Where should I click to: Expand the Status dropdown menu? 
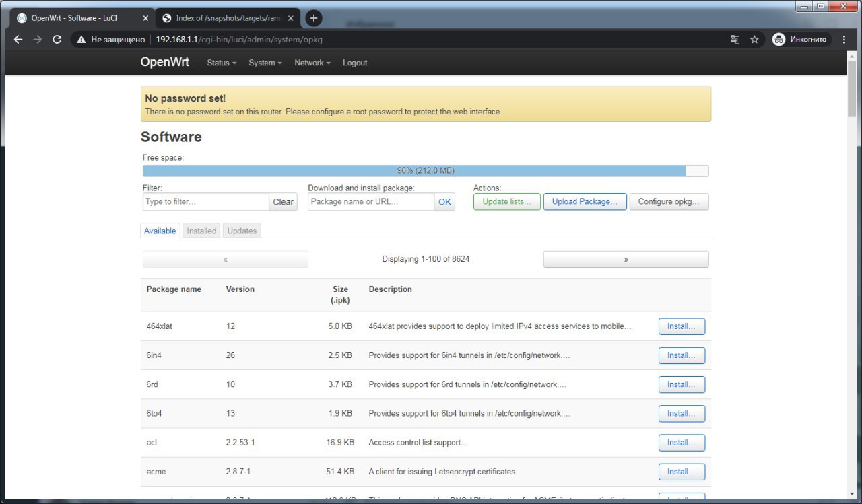pos(222,63)
